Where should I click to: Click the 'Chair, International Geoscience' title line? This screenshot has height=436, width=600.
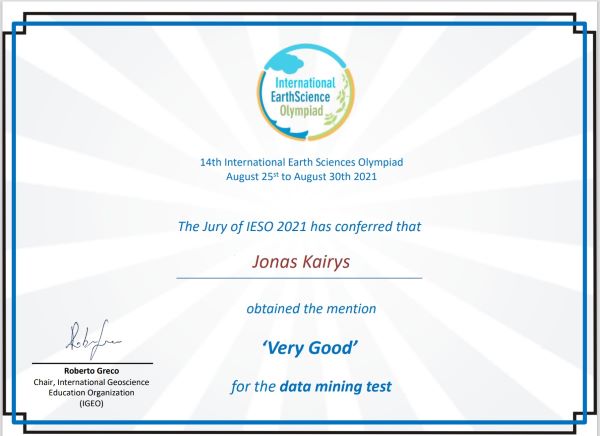[x=92, y=382]
